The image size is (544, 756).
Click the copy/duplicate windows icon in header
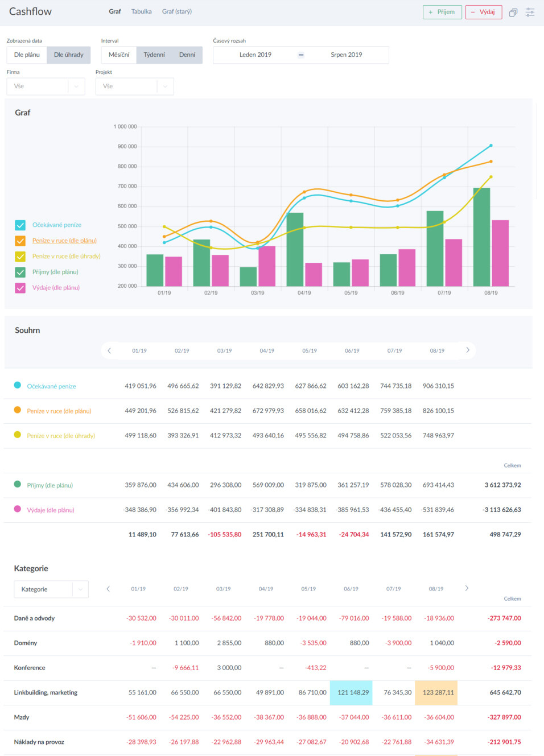513,13
